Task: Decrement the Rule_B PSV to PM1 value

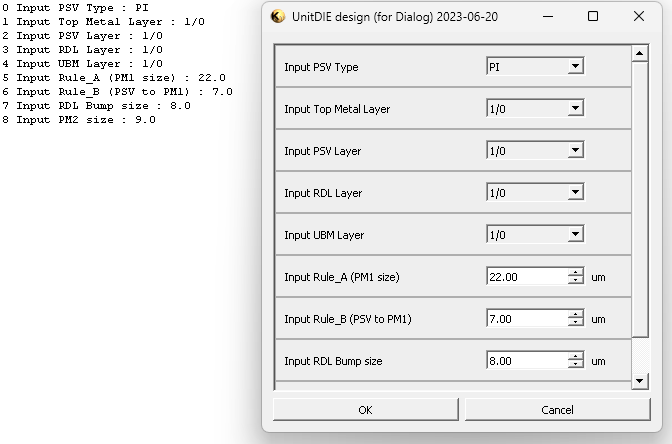Action: [575, 323]
